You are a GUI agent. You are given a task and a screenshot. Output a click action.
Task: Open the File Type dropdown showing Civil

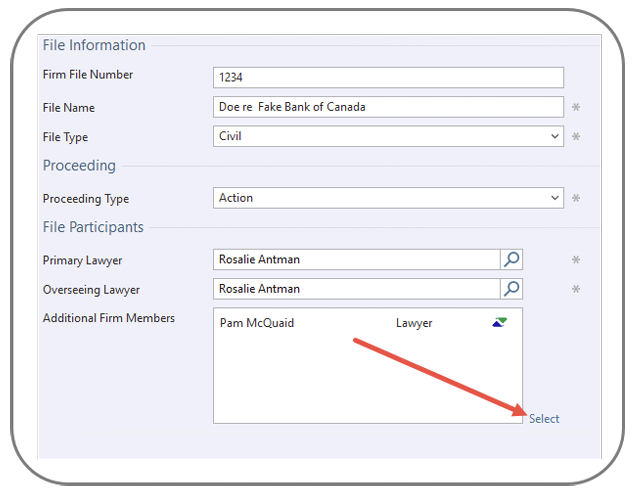(x=388, y=137)
